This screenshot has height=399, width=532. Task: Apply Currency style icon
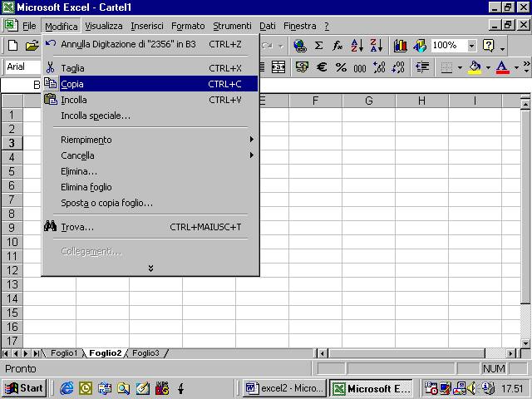pyautogui.click(x=302, y=67)
